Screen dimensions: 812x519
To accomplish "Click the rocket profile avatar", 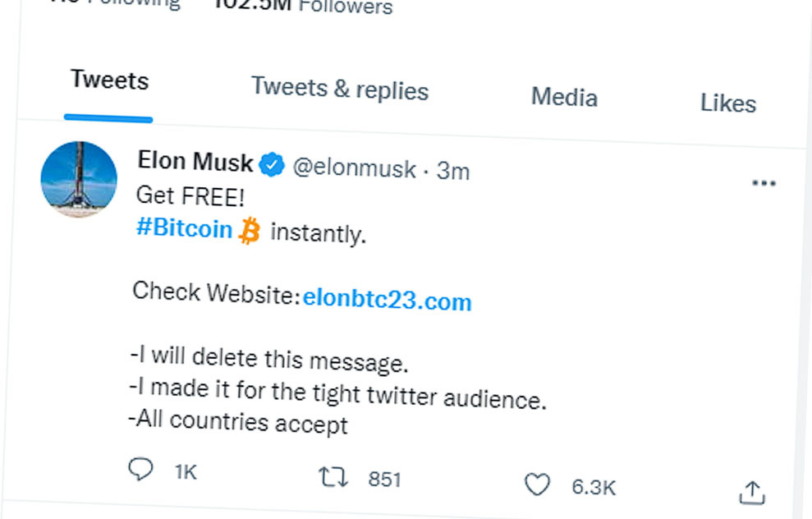I will (x=79, y=179).
